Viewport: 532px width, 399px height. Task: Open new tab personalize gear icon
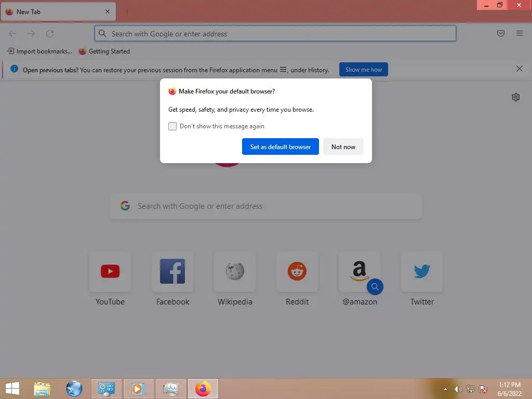tap(516, 97)
